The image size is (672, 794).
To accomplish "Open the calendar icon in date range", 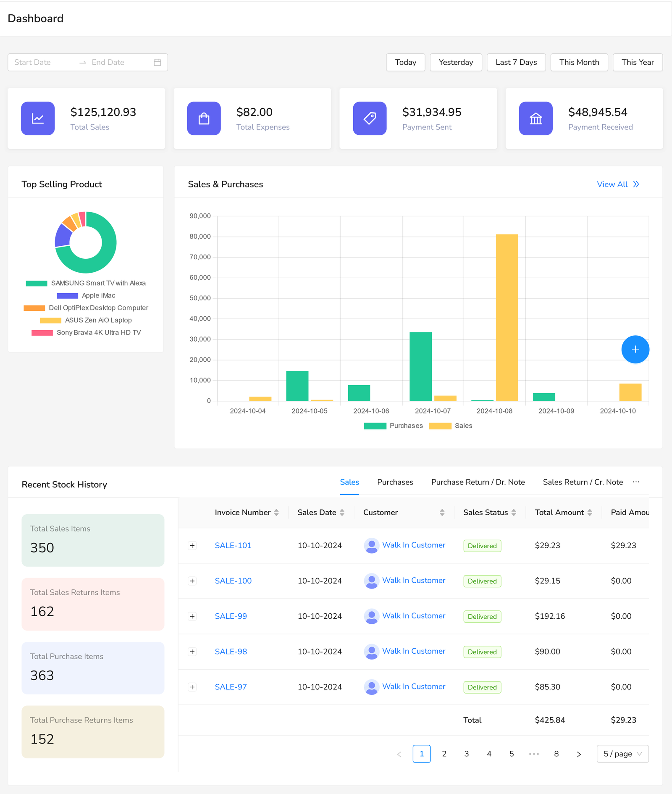I will click(x=157, y=62).
